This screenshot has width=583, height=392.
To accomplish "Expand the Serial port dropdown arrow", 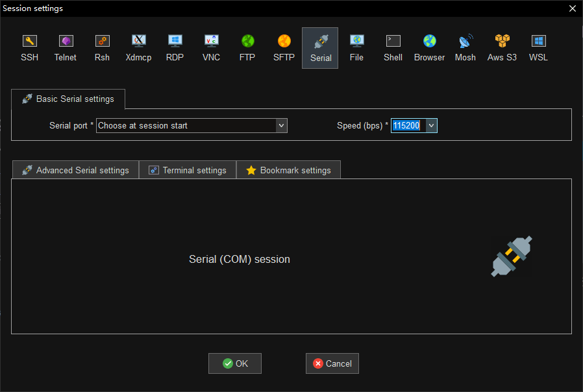I will point(282,126).
